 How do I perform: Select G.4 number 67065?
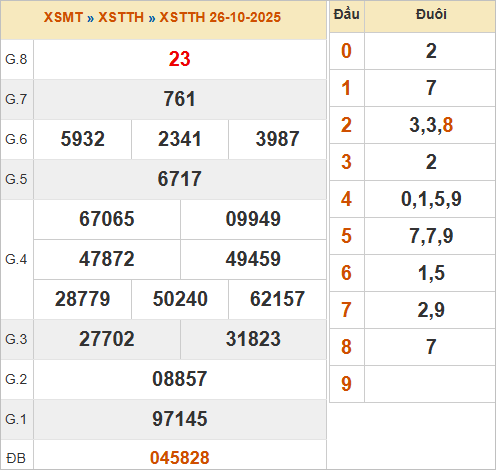(x=107, y=219)
